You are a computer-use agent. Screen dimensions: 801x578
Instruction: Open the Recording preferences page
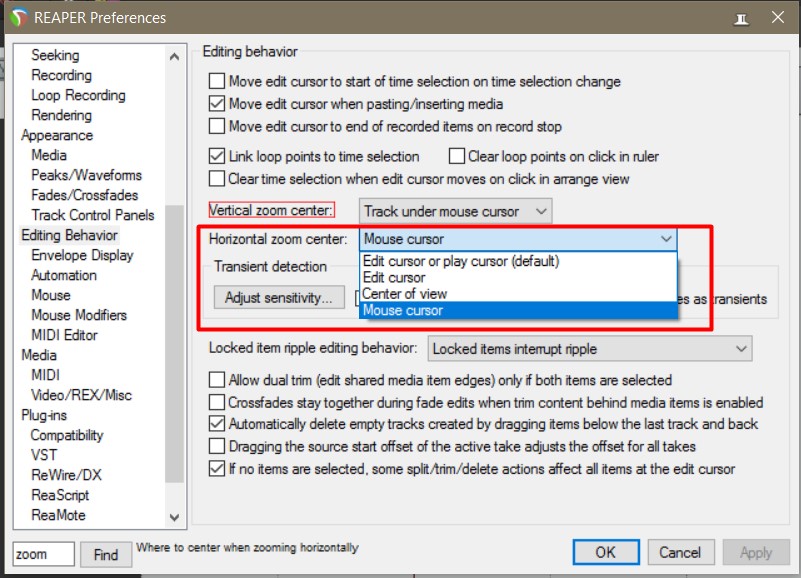[61, 75]
